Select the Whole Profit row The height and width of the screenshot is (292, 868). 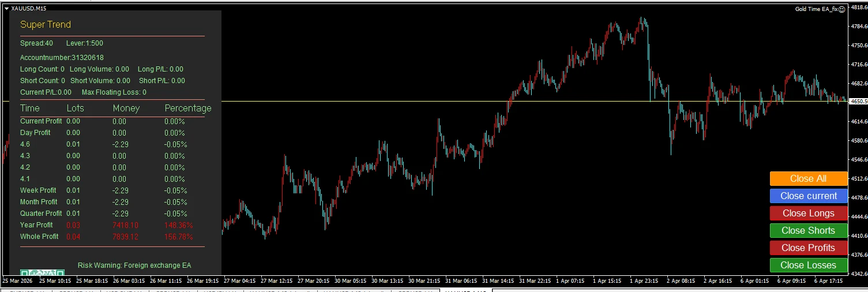pos(39,237)
